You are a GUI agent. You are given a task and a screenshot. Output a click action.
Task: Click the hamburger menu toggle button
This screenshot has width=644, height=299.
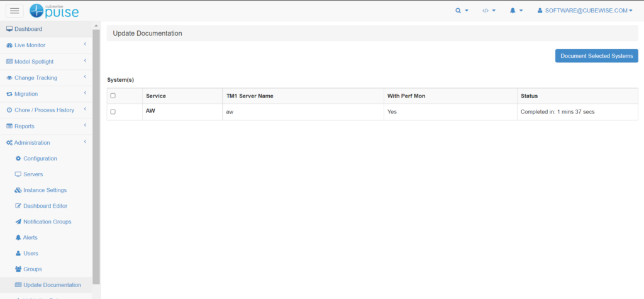(x=14, y=11)
